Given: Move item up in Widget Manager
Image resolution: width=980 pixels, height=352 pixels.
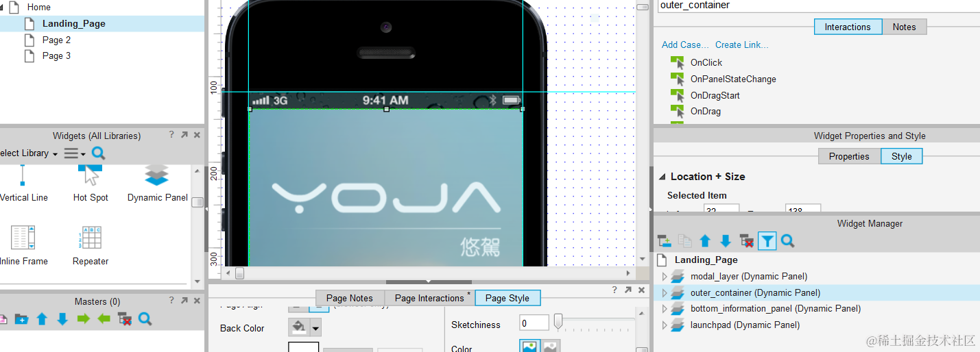Looking at the screenshot, I should click(705, 241).
